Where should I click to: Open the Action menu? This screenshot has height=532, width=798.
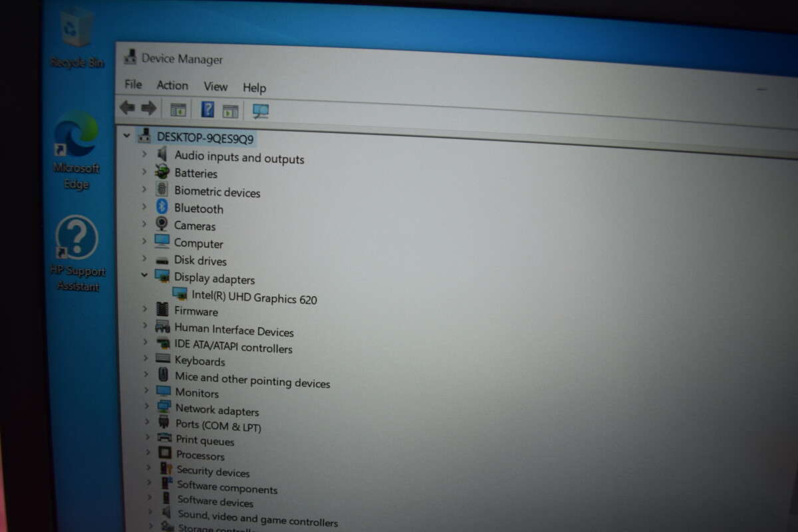coord(172,85)
